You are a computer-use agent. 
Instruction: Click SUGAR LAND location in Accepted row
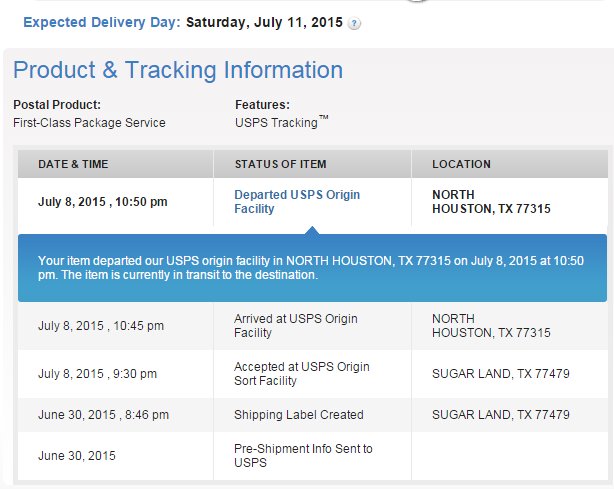501,374
